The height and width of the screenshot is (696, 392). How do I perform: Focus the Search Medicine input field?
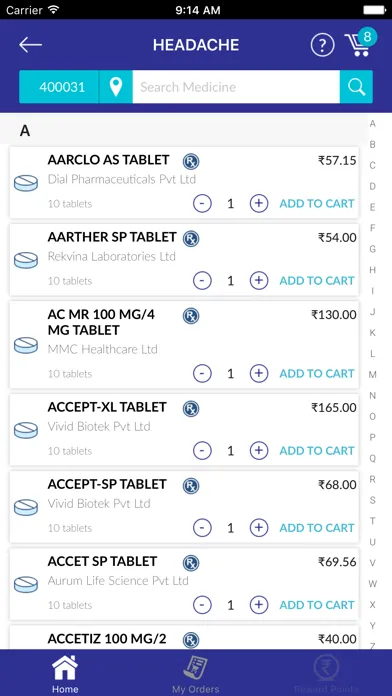[236, 87]
